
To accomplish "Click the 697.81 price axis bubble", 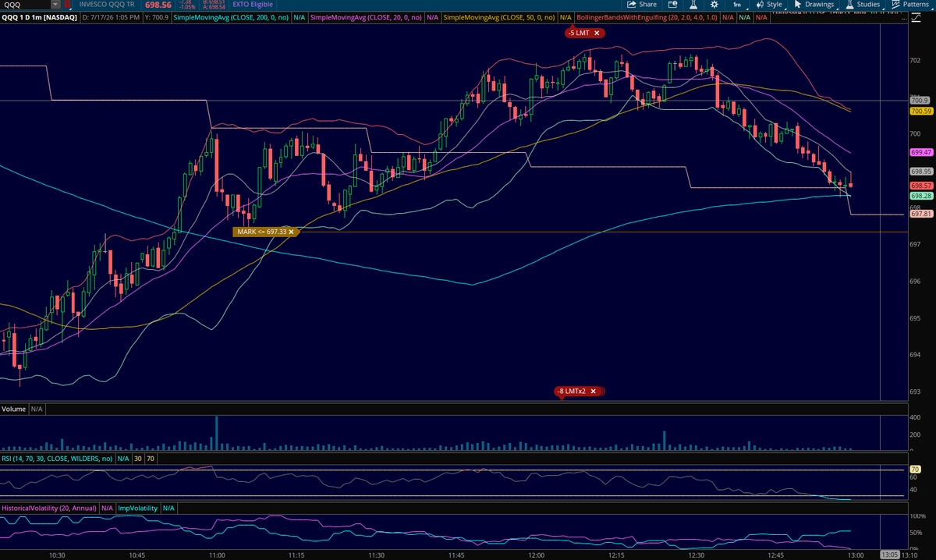I will coord(922,214).
